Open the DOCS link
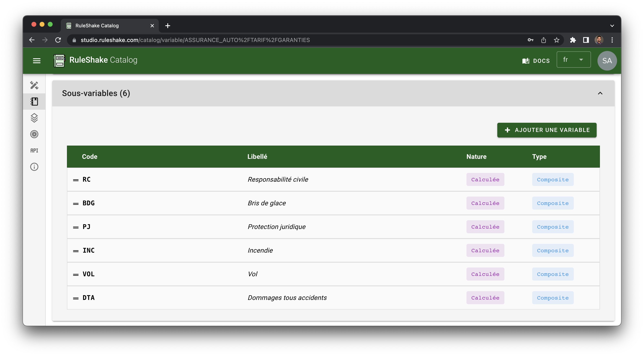 click(x=536, y=61)
